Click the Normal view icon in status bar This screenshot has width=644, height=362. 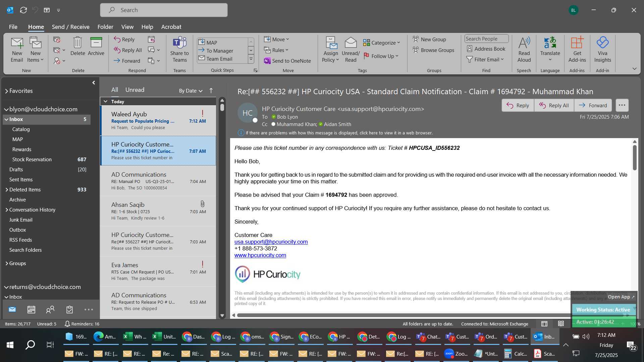pyautogui.click(x=544, y=324)
